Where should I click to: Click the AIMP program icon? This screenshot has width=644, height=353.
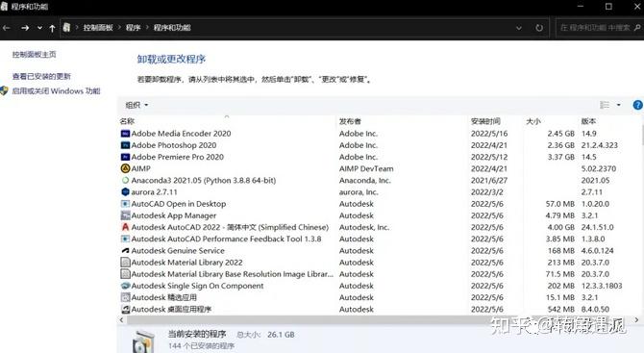[125, 168]
